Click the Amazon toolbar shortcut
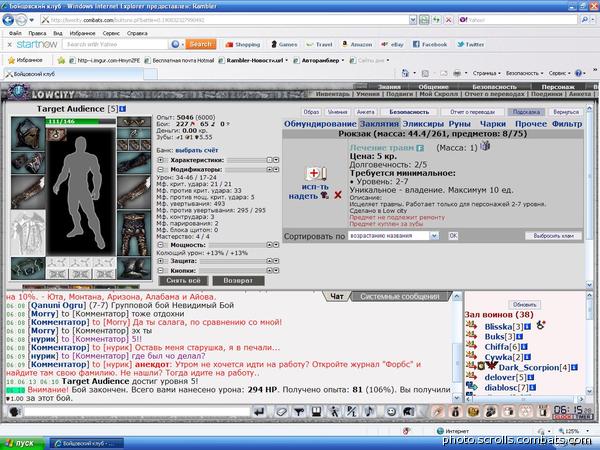Screen dimensions: 600x450 (x=357, y=44)
